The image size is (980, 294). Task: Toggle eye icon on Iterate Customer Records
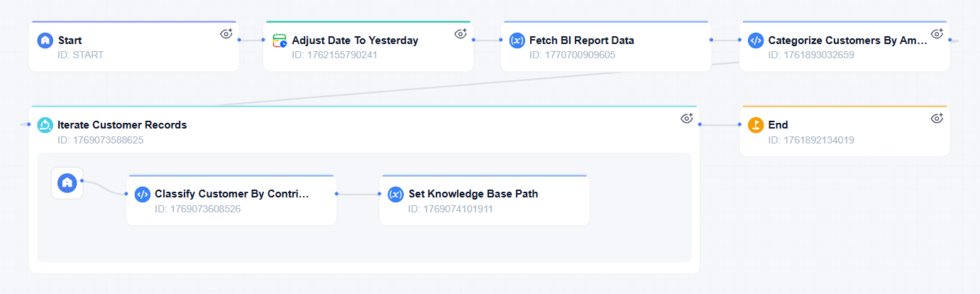coord(686,118)
